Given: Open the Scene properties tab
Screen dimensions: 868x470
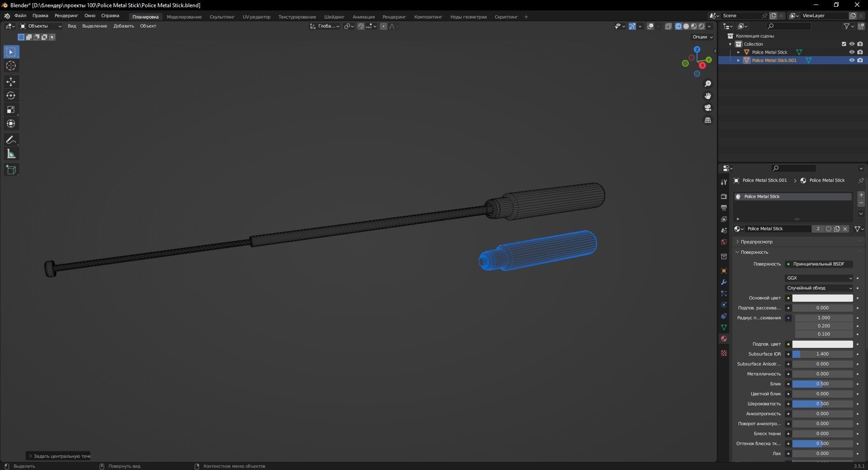Looking at the screenshot, I should click(724, 230).
